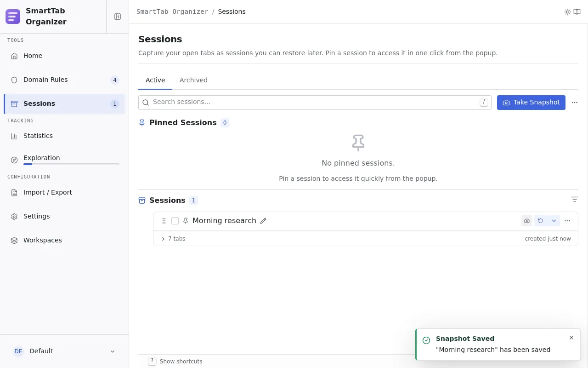Switch to the Archived tab
The image size is (588, 368).
(x=193, y=80)
